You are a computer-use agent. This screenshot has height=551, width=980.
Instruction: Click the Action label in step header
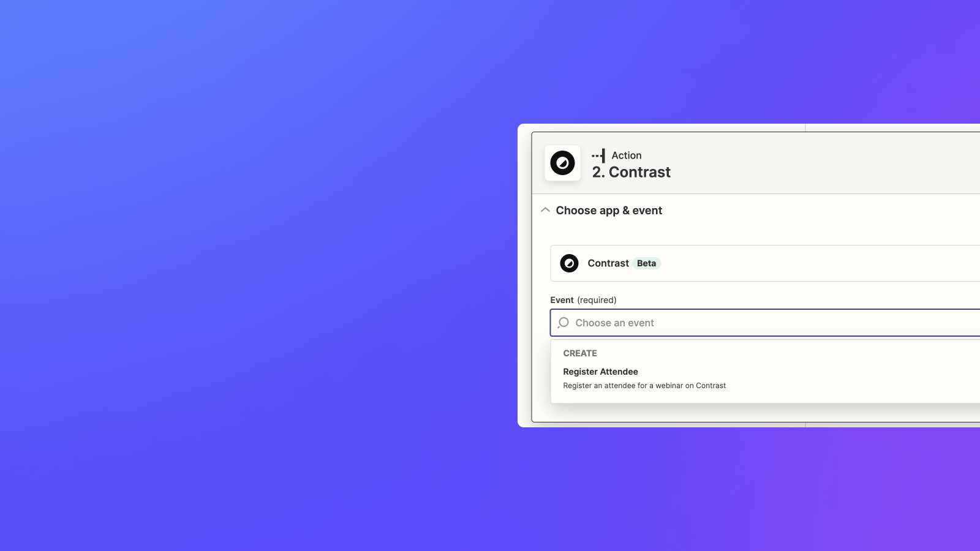(x=627, y=156)
